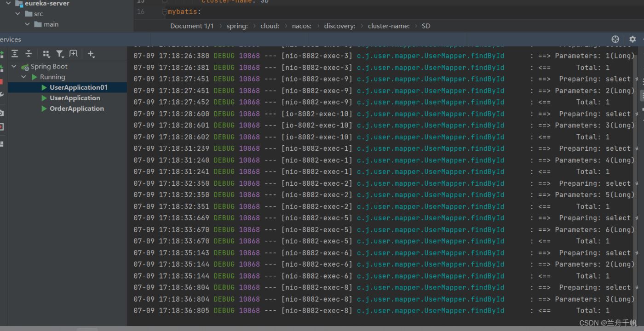Collapse the Running group node

(24, 77)
